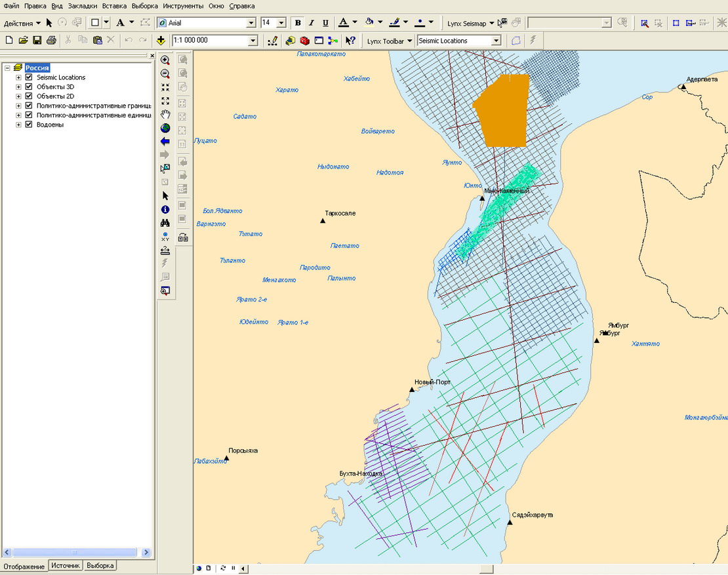The height and width of the screenshot is (575, 728).
Task: Select the Zoom Out tool
Action: [165, 74]
